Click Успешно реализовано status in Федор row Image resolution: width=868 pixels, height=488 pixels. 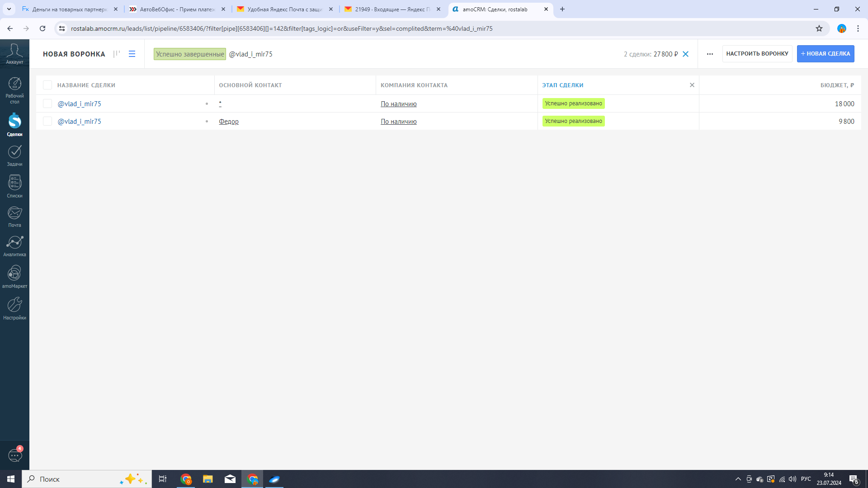tap(573, 121)
